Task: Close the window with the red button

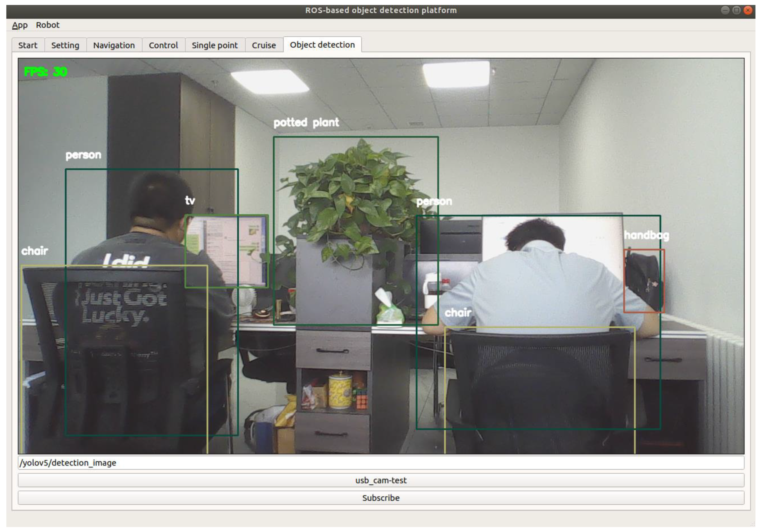Action: (x=748, y=10)
